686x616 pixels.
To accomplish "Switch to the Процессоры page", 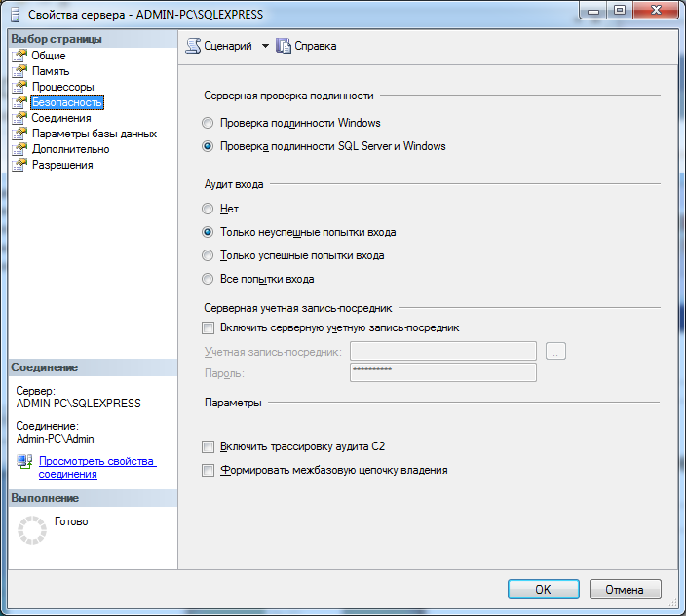I will pos(63,87).
